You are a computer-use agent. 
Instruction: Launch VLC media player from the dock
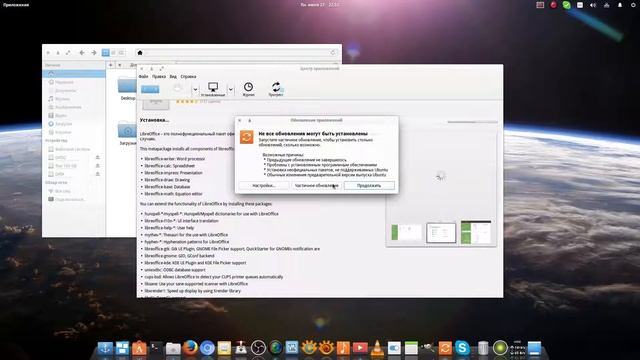[377, 348]
